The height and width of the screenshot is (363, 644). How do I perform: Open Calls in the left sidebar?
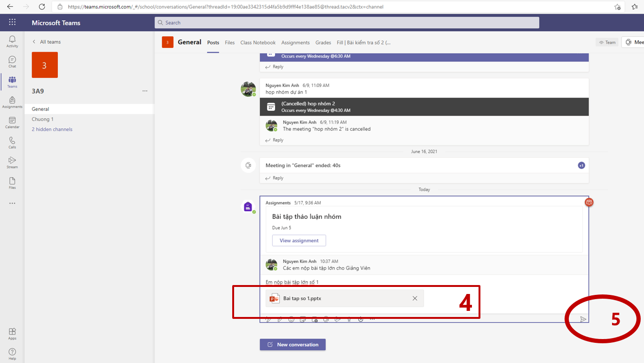tap(12, 143)
